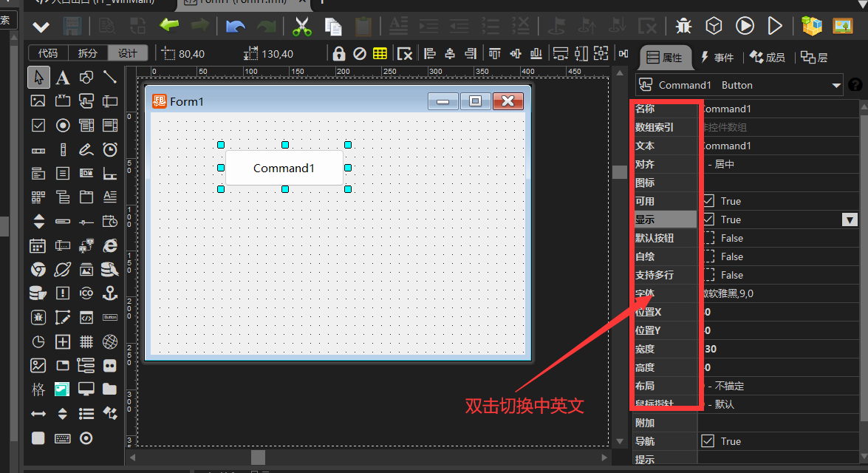Click the blue undo arrow icon
Image resolution: width=868 pixels, height=473 pixels.
(x=235, y=27)
